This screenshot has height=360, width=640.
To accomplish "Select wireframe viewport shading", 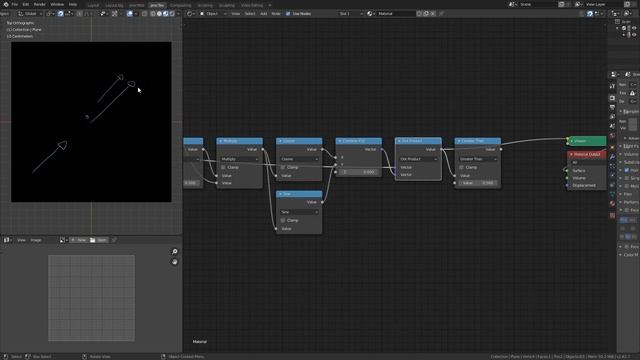I will tap(153, 13).
